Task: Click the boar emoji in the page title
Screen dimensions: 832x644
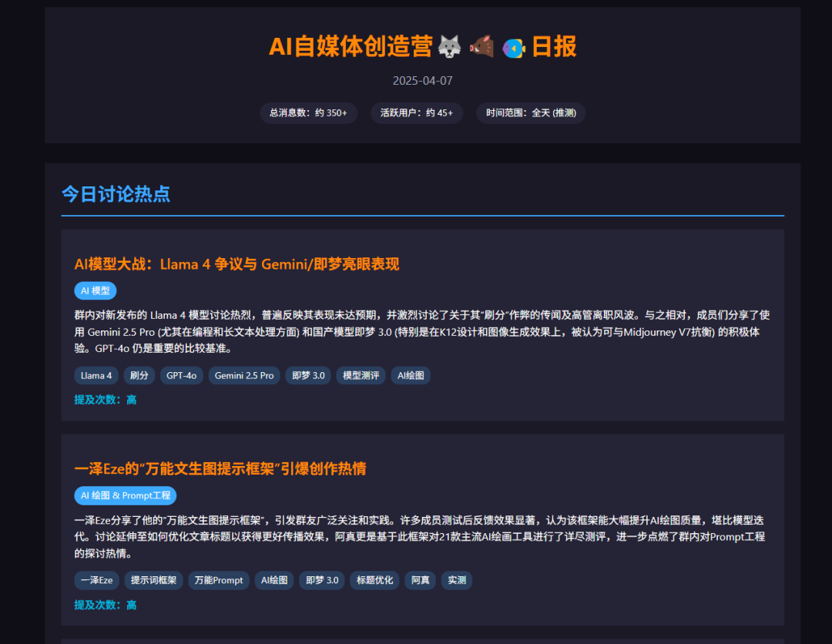Action: pos(480,46)
